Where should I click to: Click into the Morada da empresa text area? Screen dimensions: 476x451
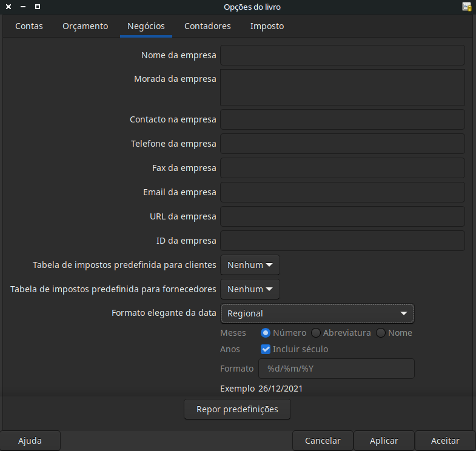coord(342,87)
